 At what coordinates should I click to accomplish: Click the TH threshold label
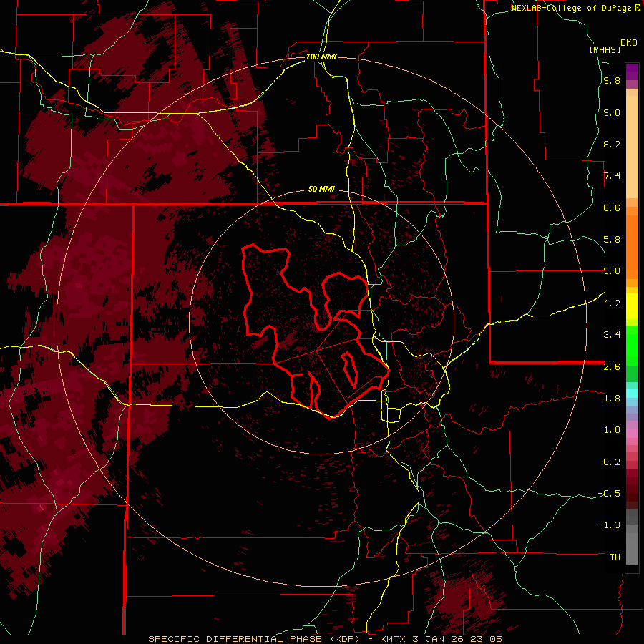[x=615, y=557]
